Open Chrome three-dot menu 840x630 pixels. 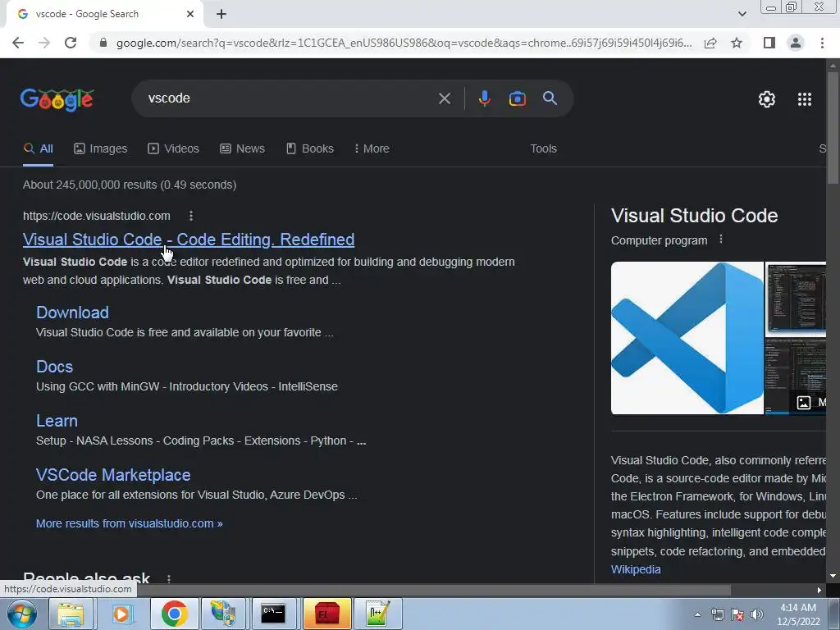pos(822,43)
